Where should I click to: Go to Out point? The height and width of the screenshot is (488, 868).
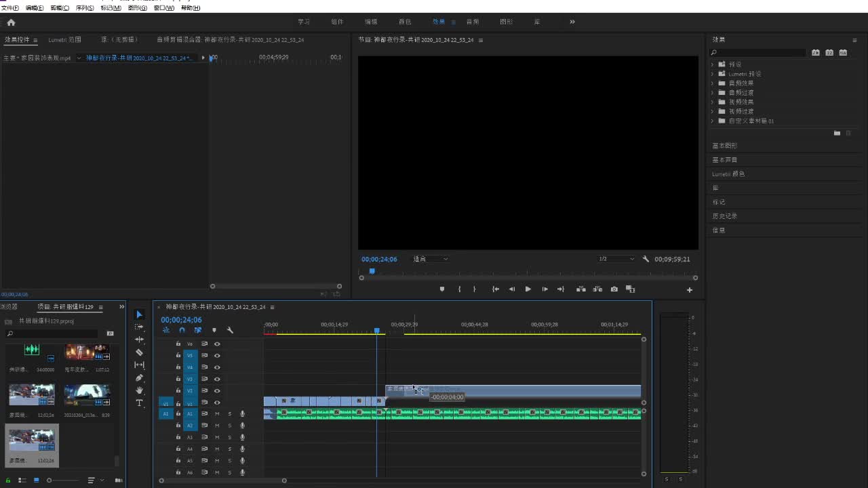coord(561,289)
